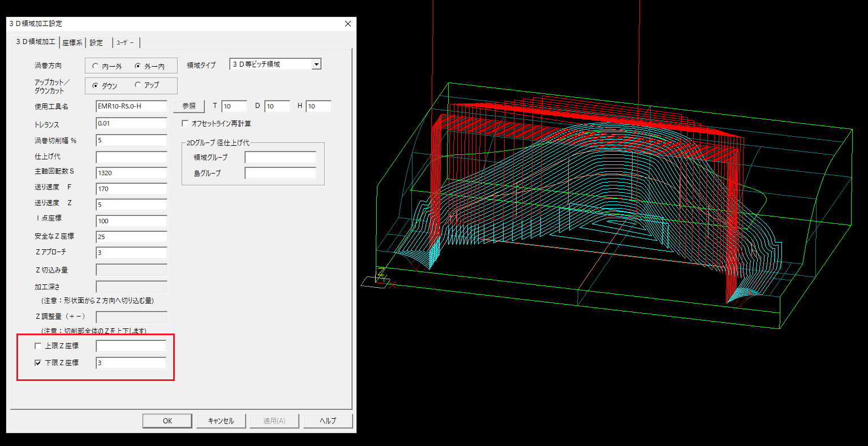
Task: Uncheck the 下限Z座標 checkbox
Action: click(x=38, y=363)
